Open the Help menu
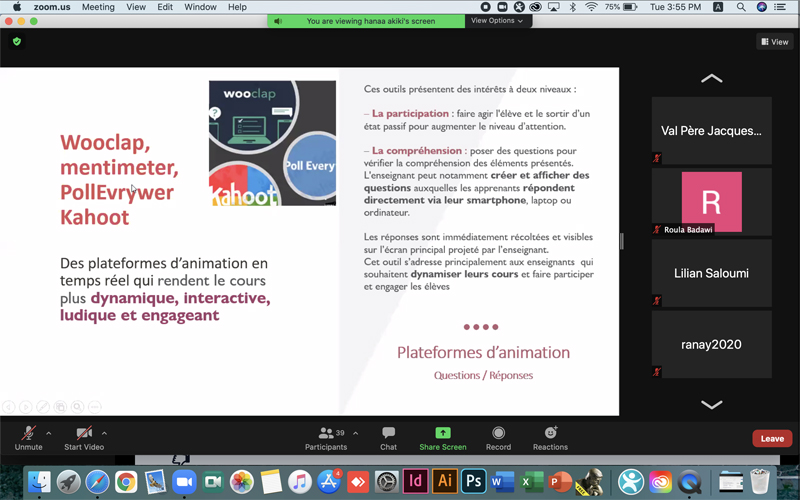This screenshot has height=500, width=800. (237, 7)
